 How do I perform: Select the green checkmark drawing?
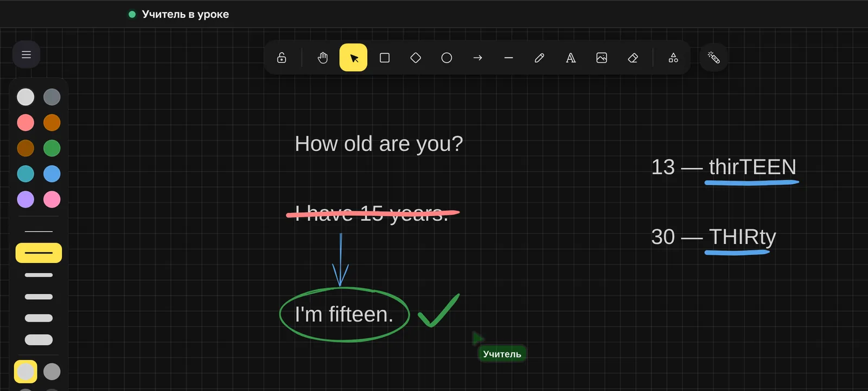click(439, 311)
